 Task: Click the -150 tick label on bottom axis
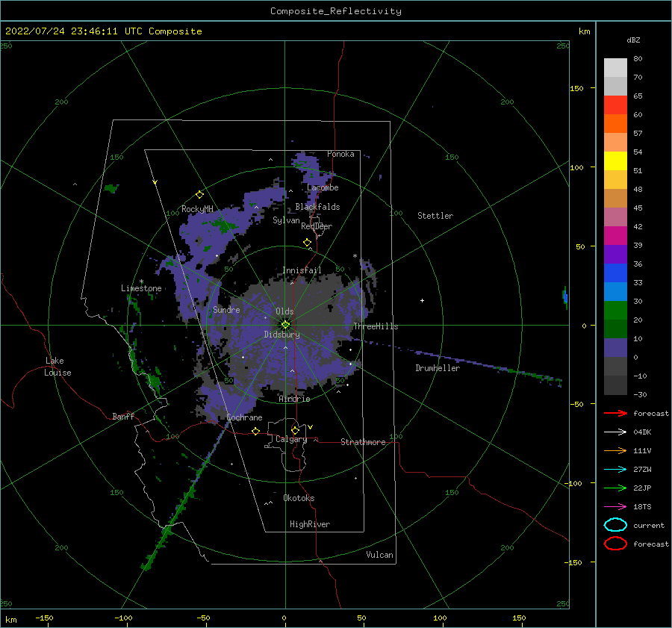tap(44, 618)
